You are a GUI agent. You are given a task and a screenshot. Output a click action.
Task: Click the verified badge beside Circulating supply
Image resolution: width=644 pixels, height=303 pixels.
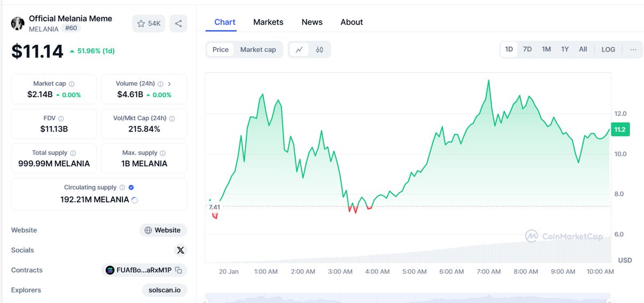coord(131,188)
